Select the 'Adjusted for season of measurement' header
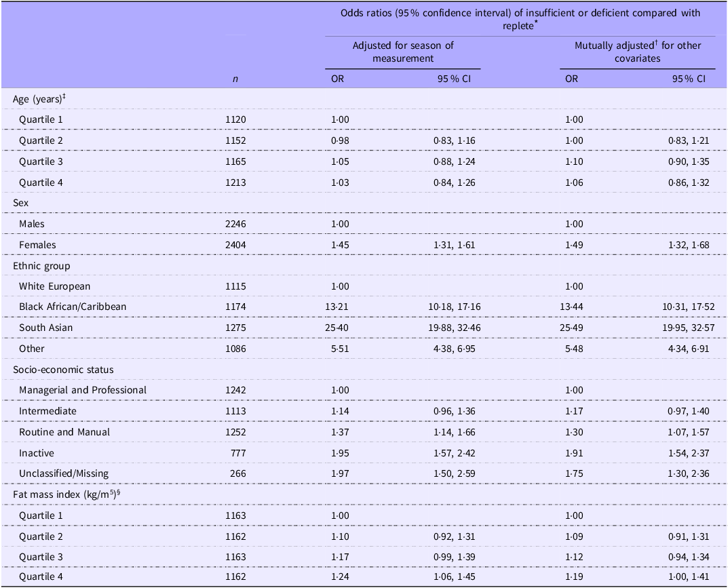The image size is (728, 588). 403,52
